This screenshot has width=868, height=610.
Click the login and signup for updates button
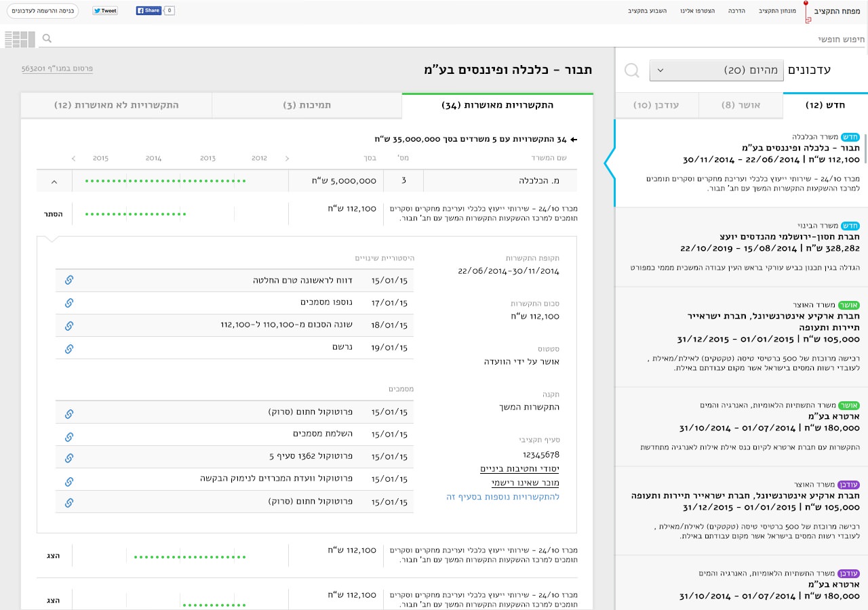click(x=43, y=11)
